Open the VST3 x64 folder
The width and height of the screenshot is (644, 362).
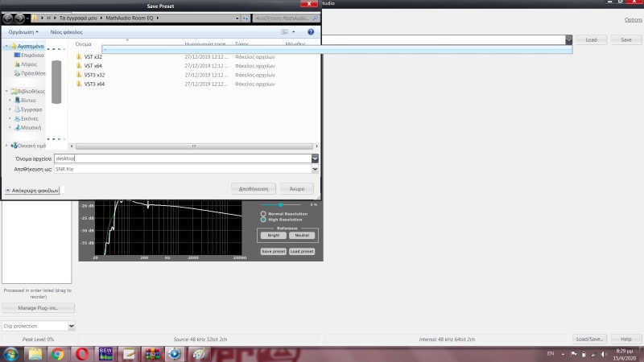pyautogui.click(x=94, y=84)
